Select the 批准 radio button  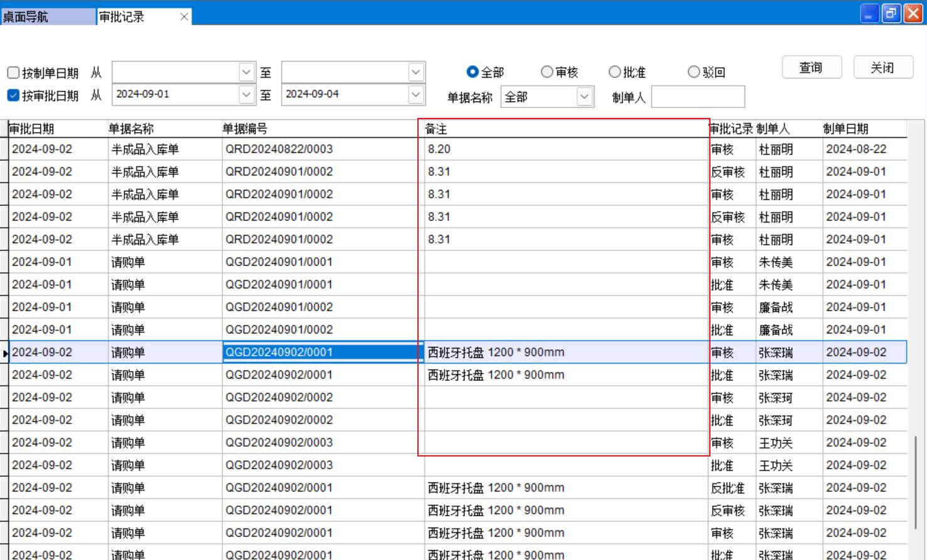(614, 72)
